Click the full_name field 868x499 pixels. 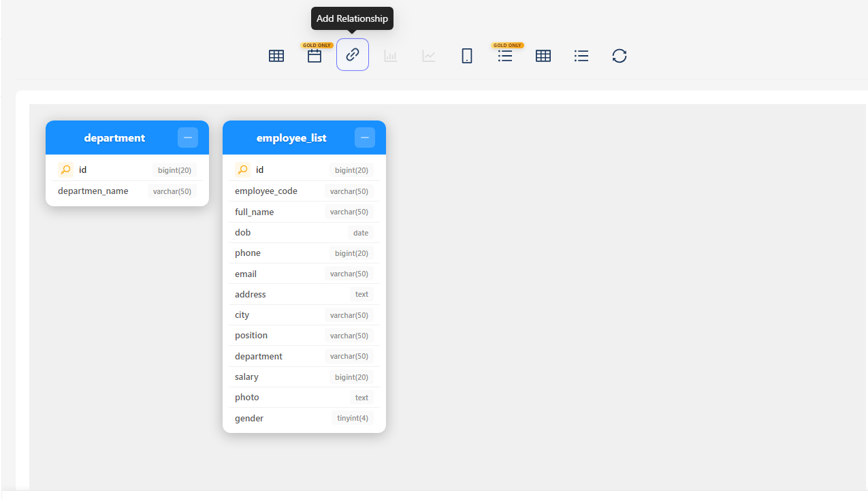pyautogui.click(x=304, y=212)
